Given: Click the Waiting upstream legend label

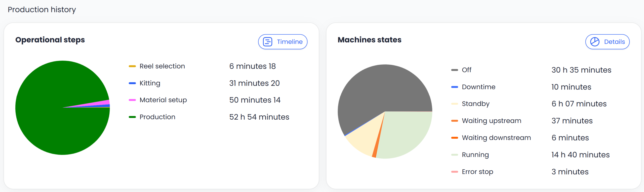Looking at the screenshot, I should pyautogui.click(x=491, y=121).
